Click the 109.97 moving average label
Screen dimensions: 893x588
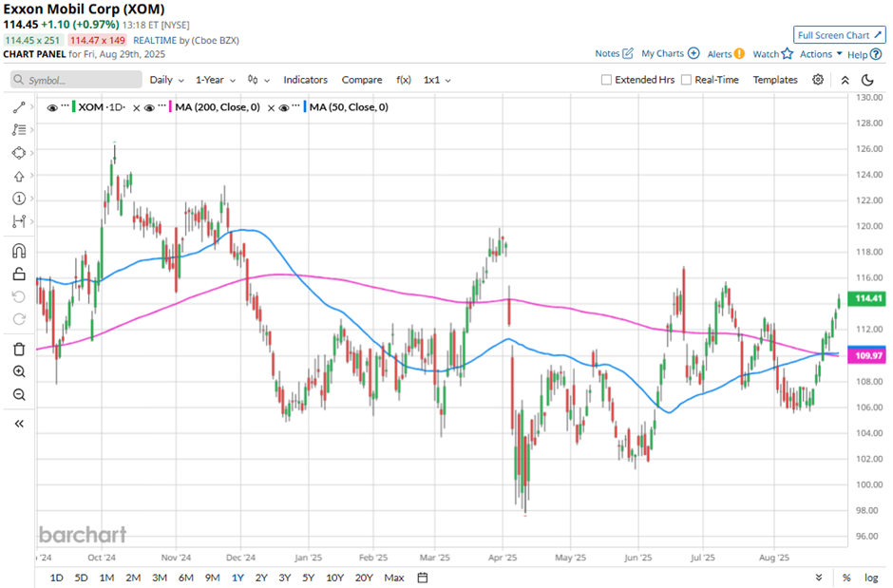point(866,356)
